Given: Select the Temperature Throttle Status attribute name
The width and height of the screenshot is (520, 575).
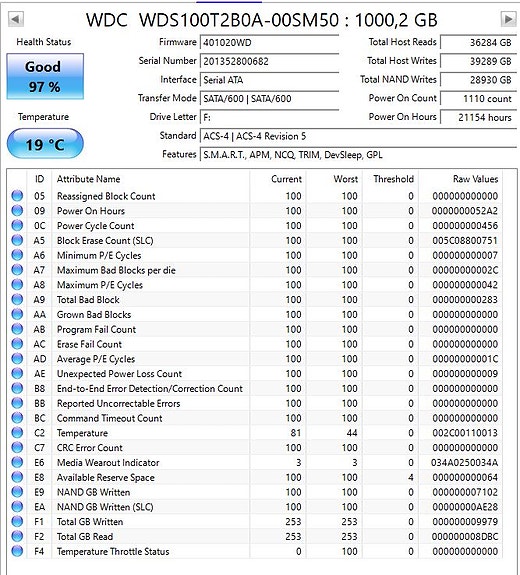Looking at the screenshot, I should pos(113,552).
